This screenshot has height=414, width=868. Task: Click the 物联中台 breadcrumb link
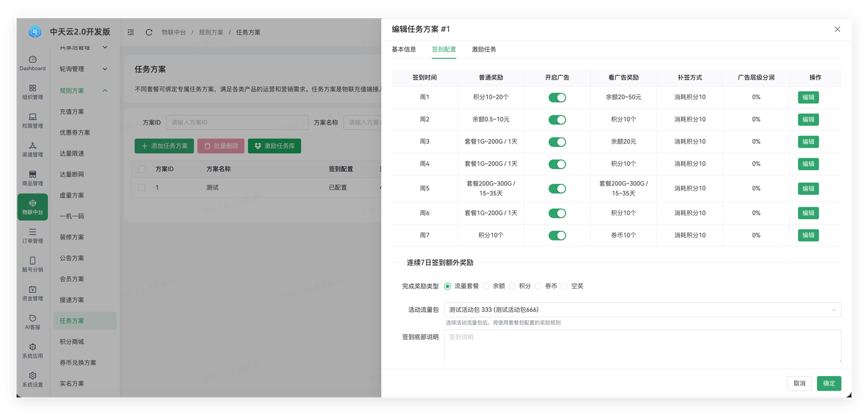pyautogui.click(x=174, y=32)
